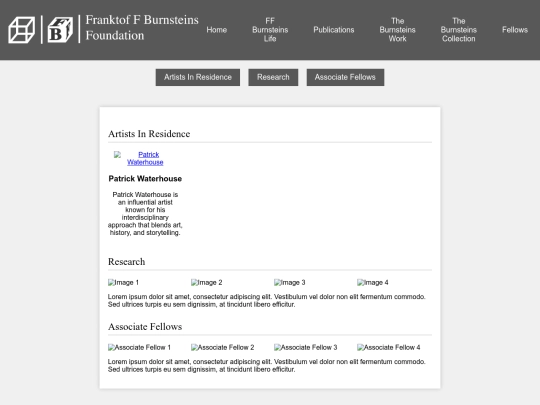540x405 pixels.
Task: Click the letter B block logo icon
Action: tap(60, 30)
